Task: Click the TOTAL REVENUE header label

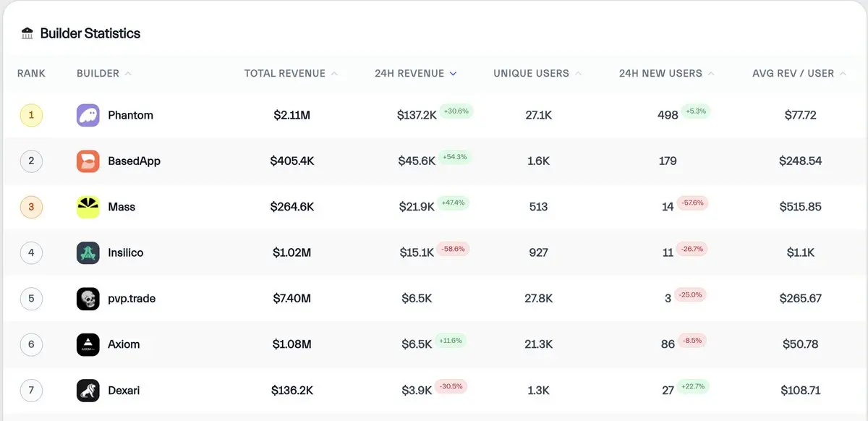Action: click(285, 73)
